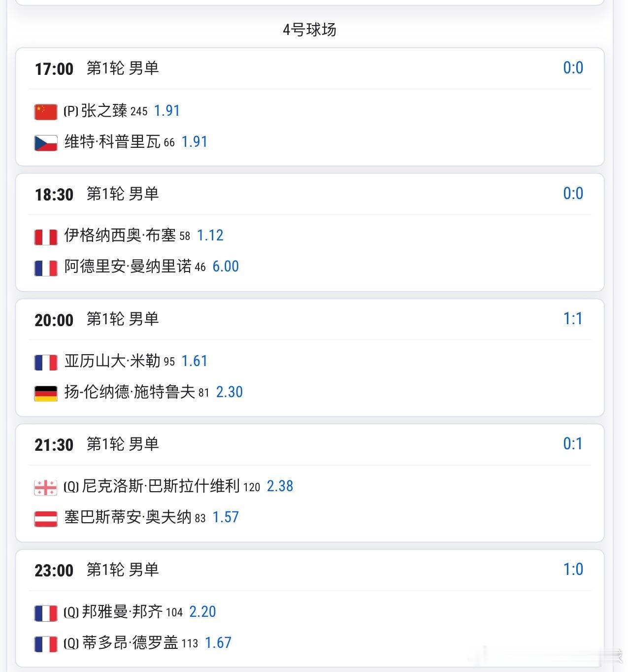Open player 张之臻 profile
The height and width of the screenshot is (672, 628).
pos(104,111)
